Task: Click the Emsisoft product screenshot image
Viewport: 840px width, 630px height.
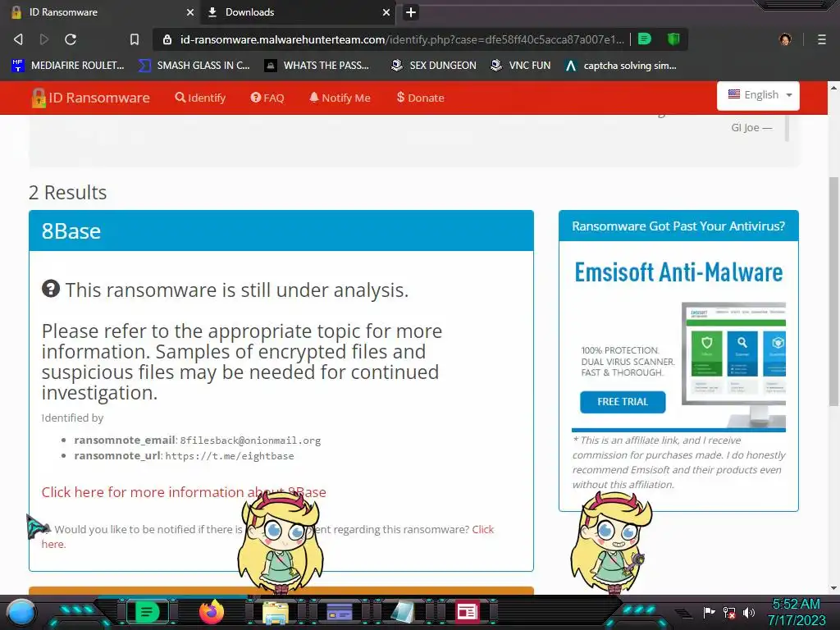Action: click(733, 364)
